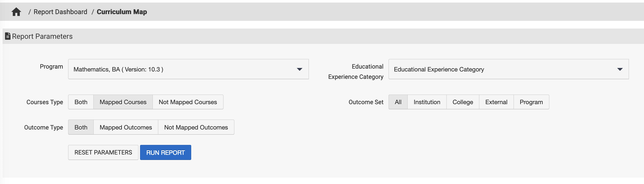
Task: Switch to Not Mapped Courses
Action: pyautogui.click(x=188, y=102)
